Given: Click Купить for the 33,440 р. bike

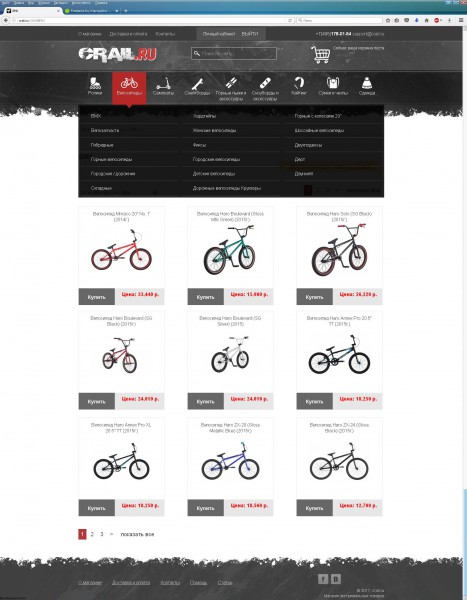Looking at the screenshot, I should click(x=96, y=297).
